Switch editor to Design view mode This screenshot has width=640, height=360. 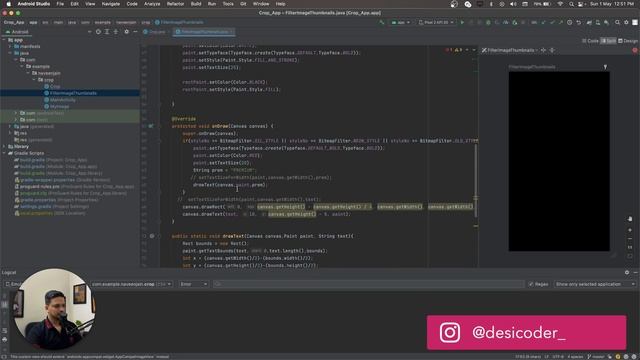(628, 41)
